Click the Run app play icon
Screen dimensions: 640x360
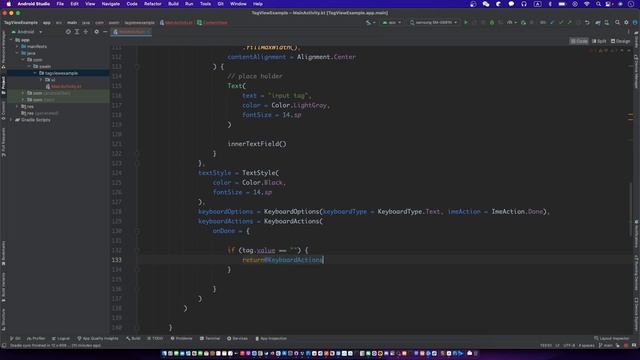(x=466, y=22)
